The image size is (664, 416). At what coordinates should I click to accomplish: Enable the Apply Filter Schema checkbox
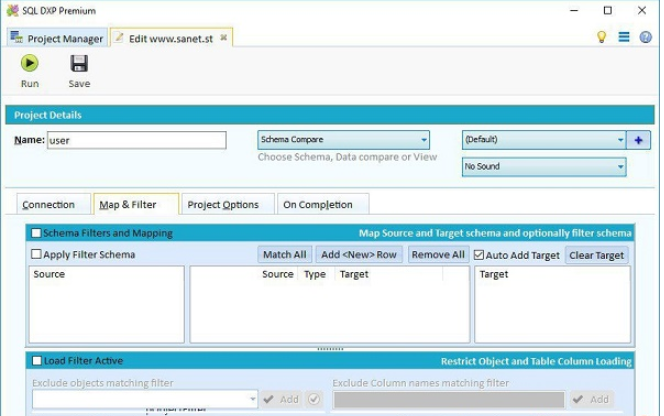coord(36,254)
